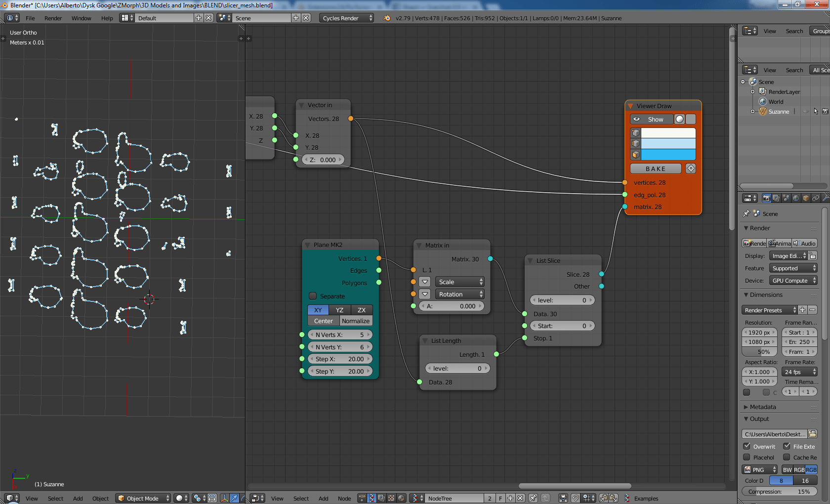Open the Cycles Render engine dropdown
Viewport: 830px width, 504px height.
347,18
